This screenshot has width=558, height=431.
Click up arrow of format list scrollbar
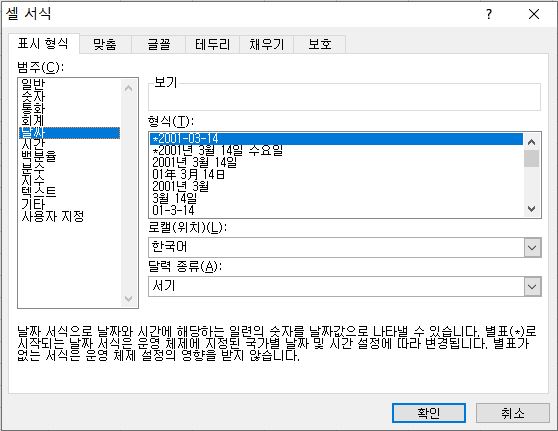(x=532, y=142)
